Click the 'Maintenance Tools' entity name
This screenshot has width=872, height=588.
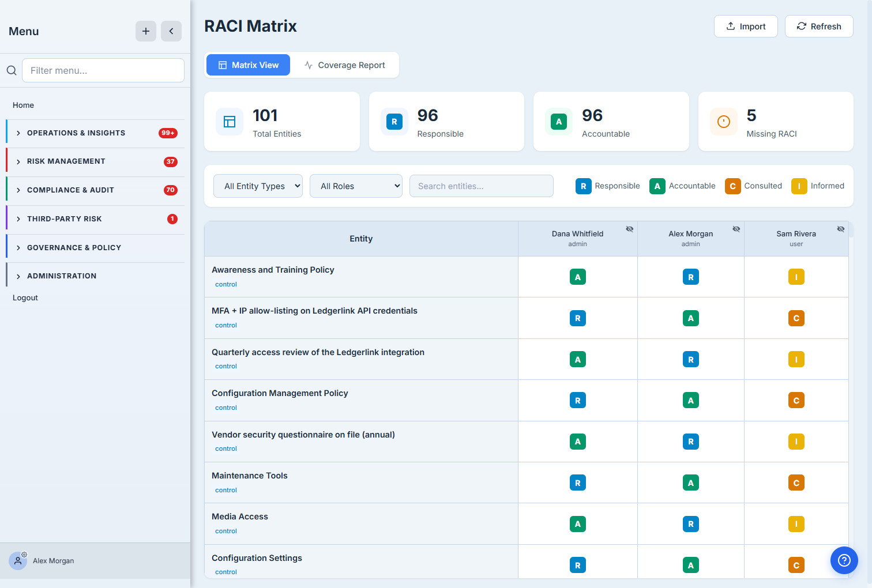tap(249, 476)
